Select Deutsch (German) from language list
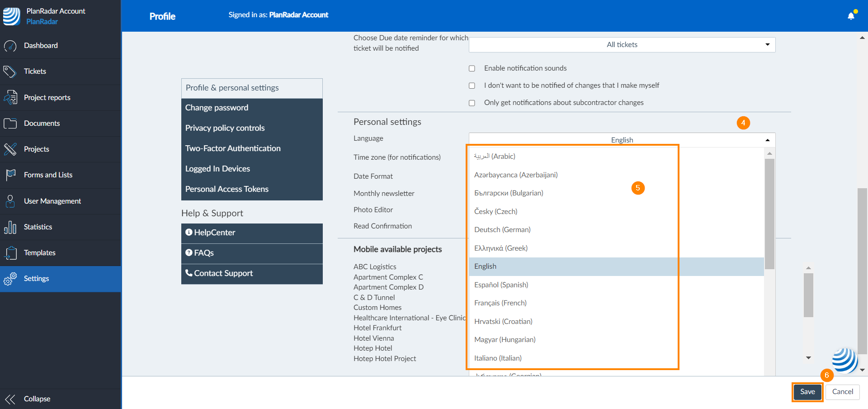 coord(502,230)
